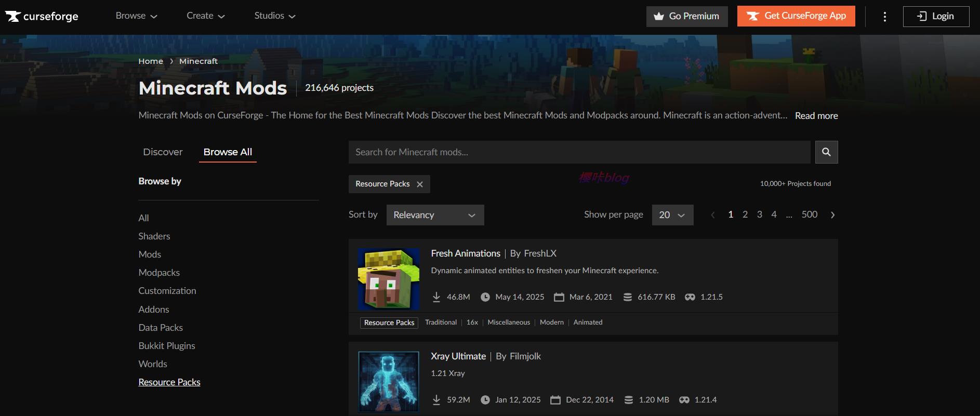This screenshot has height=416, width=980.
Task: Select Worlds category
Action: click(x=153, y=364)
